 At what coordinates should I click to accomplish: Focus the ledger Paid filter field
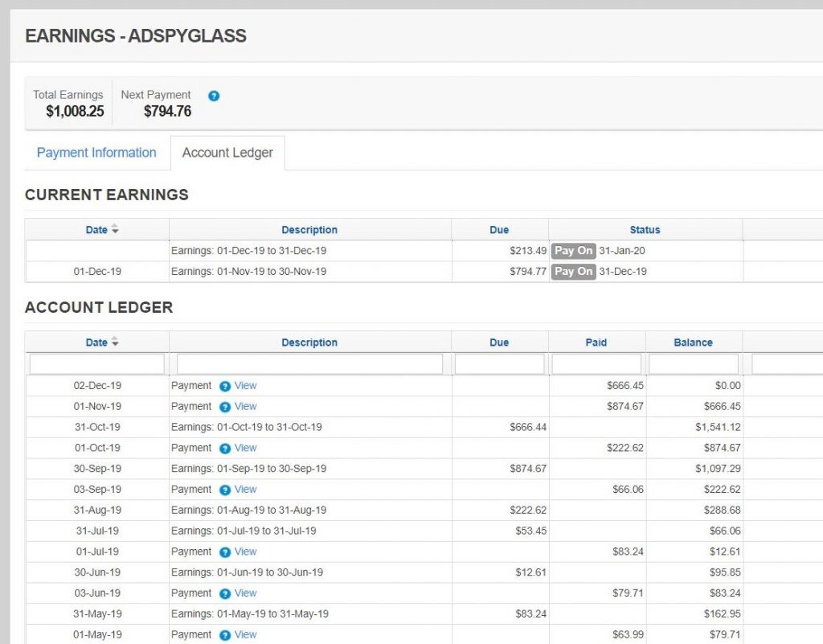(x=596, y=364)
